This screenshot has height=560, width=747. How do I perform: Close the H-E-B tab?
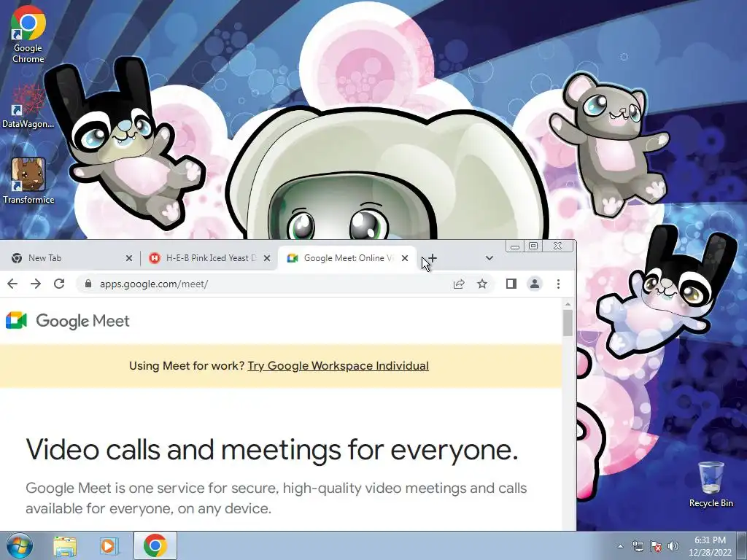[x=267, y=258]
